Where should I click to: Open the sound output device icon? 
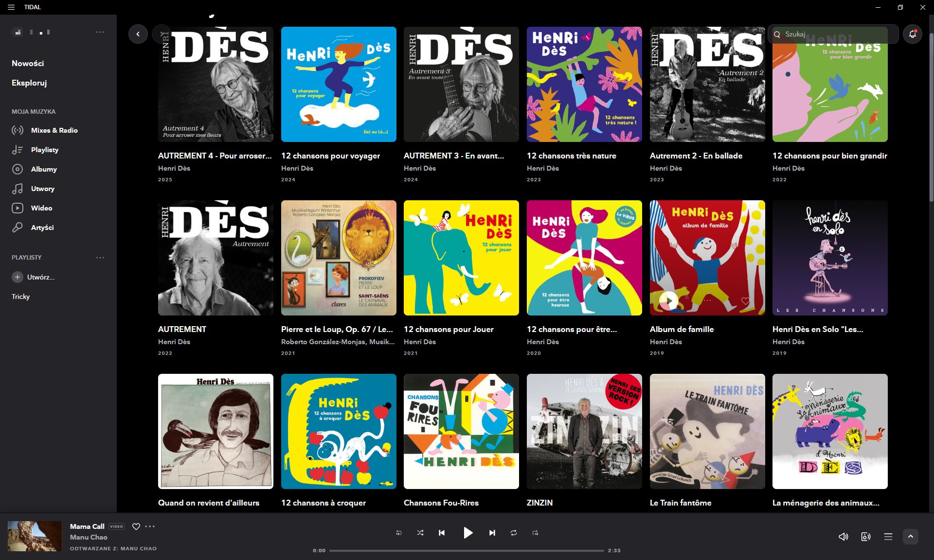[x=866, y=537]
